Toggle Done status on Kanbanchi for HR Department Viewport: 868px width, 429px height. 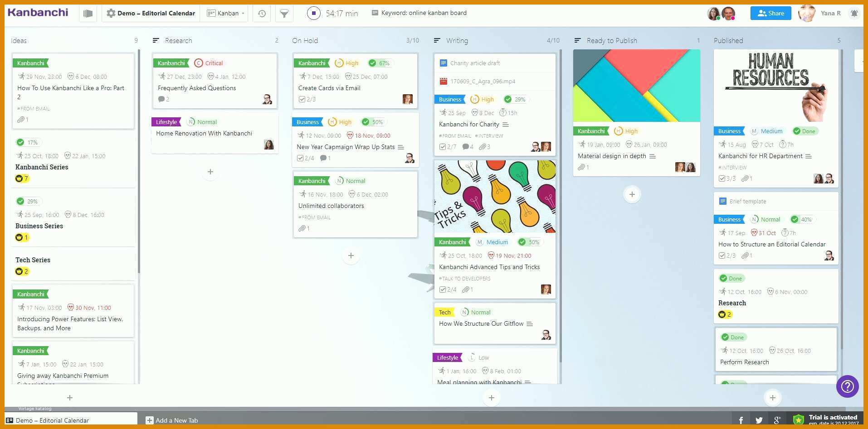click(x=805, y=131)
